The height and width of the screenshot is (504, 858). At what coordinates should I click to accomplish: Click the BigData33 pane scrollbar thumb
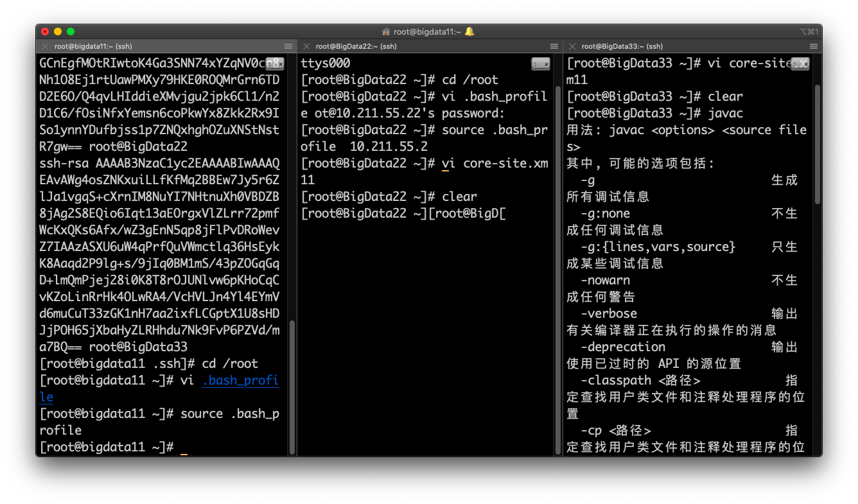pyautogui.click(x=818, y=144)
